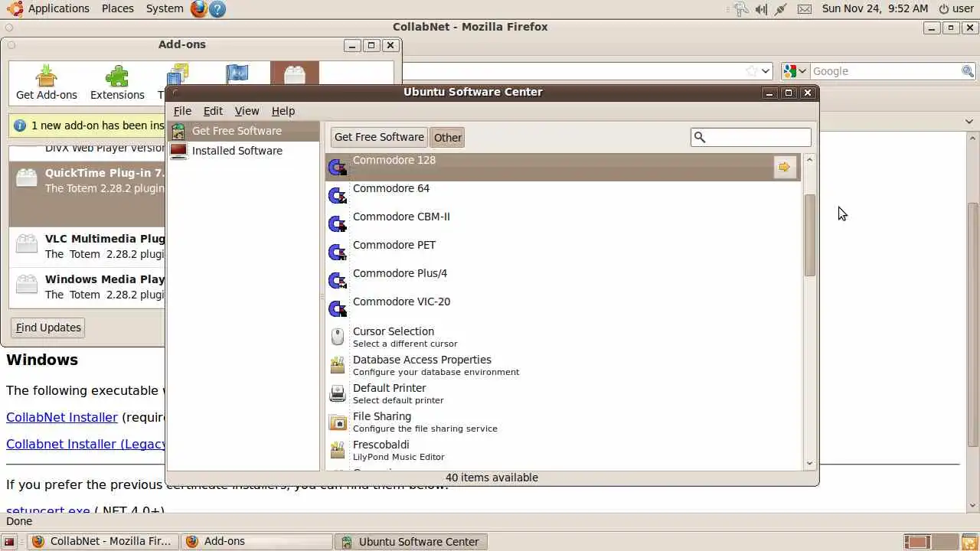The width and height of the screenshot is (980, 551).
Task: Click the Cursor Selection mouse icon
Action: tap(338, 337)
